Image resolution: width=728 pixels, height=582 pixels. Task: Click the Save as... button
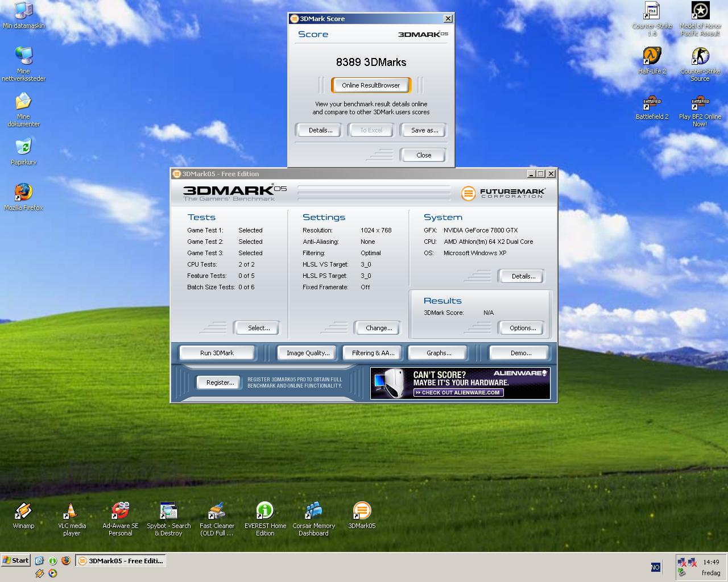[x=424, y=130]
